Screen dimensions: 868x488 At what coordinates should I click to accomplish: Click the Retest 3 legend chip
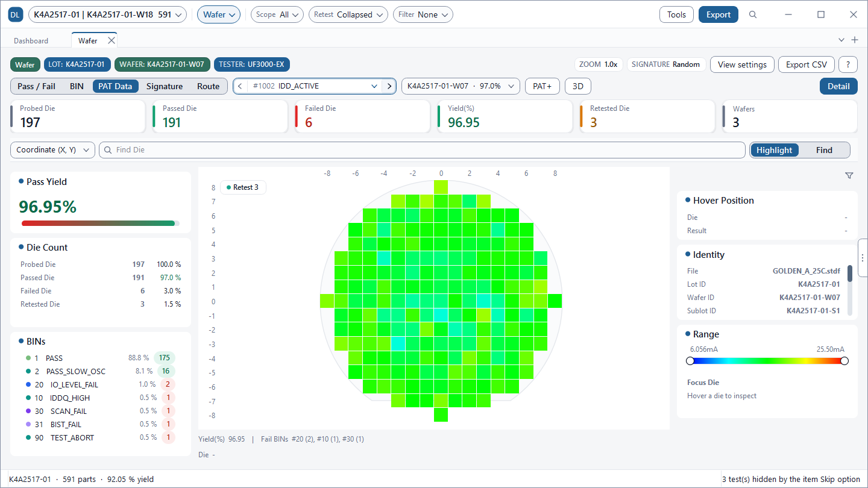coord(243,187)
